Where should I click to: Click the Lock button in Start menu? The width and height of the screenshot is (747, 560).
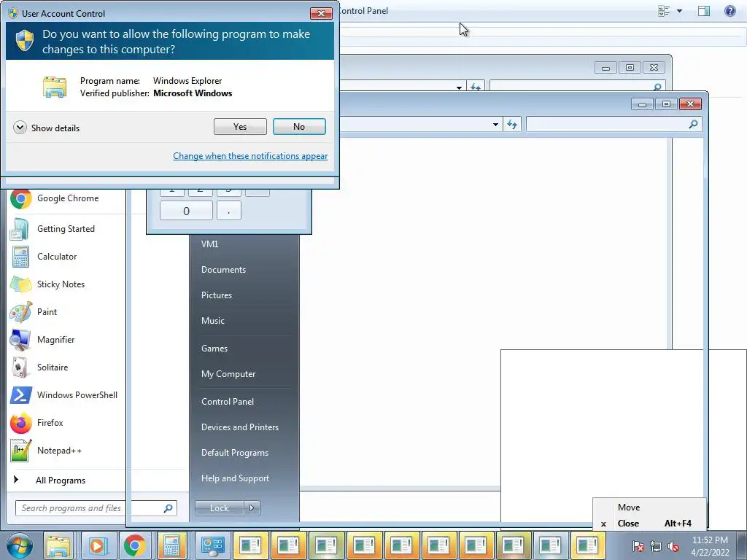point(220,508)
